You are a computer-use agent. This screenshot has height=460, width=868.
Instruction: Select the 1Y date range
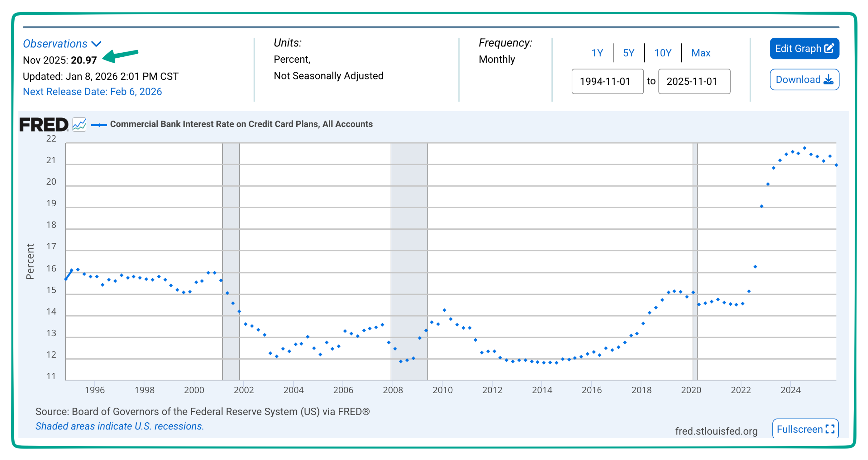click(597, 53)
